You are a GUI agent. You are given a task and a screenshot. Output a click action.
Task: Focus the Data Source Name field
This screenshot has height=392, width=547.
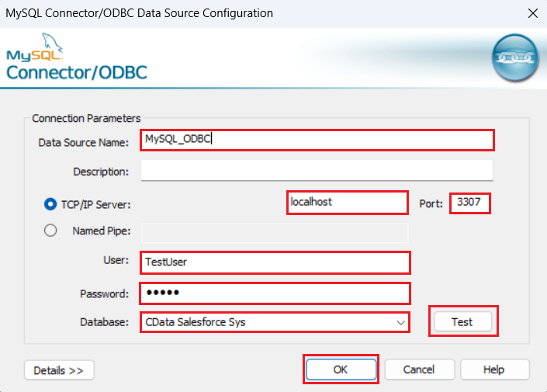pyautogui.click(x=317, y=140)
